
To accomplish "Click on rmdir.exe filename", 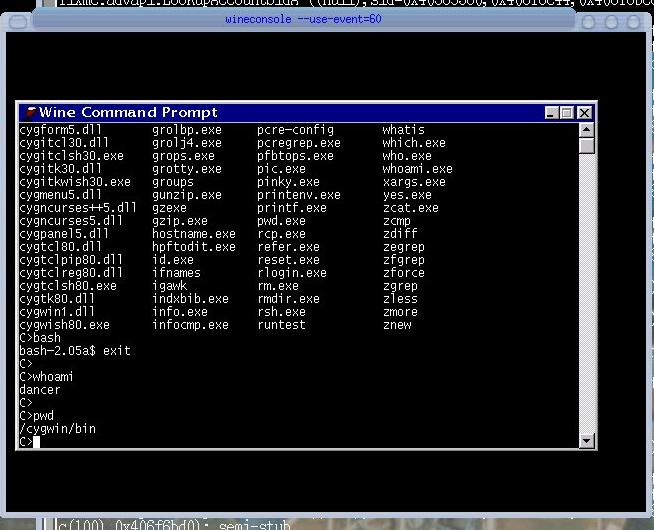I will coord(288,299).
